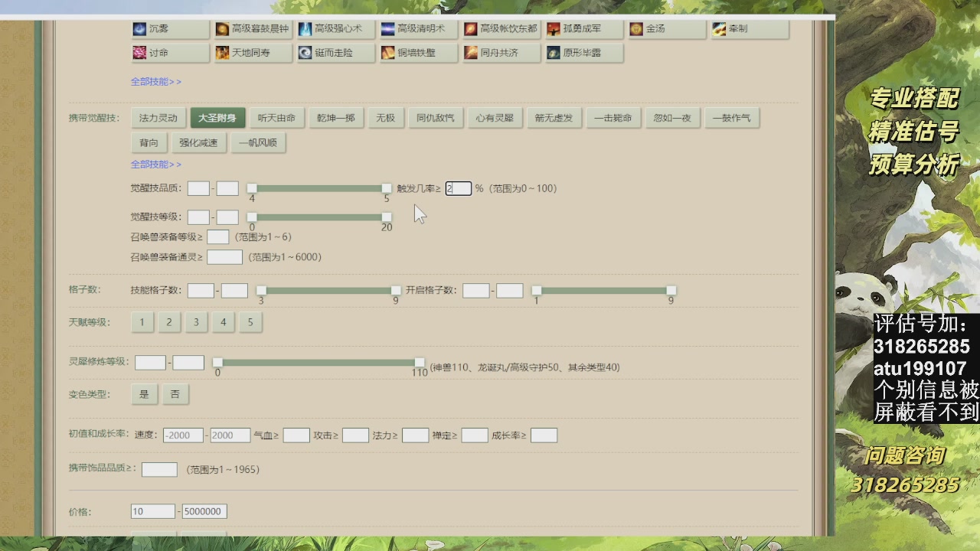This screenshot has width=980, height=551.
Task: Grab the 灵犀修炼等级 slider maximum handle
Action: (x=420, y=362)
